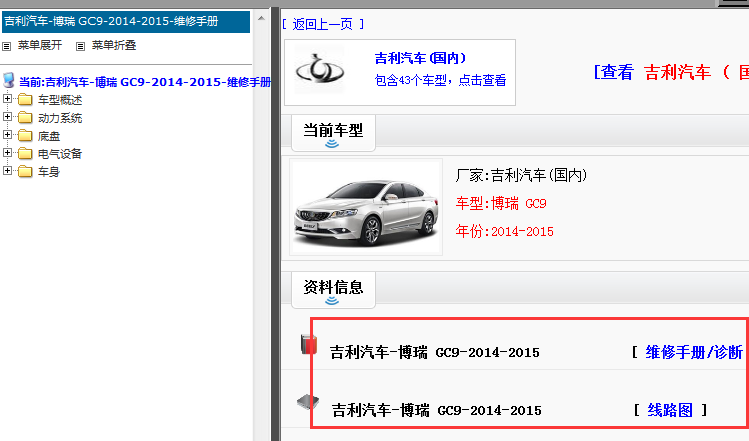This screenshot has width=749, height=441.
Task: Click 吉利汽车-博瑞 GC9-2014-2015 in the 线路图 row
Action: [x=437, y=410]
